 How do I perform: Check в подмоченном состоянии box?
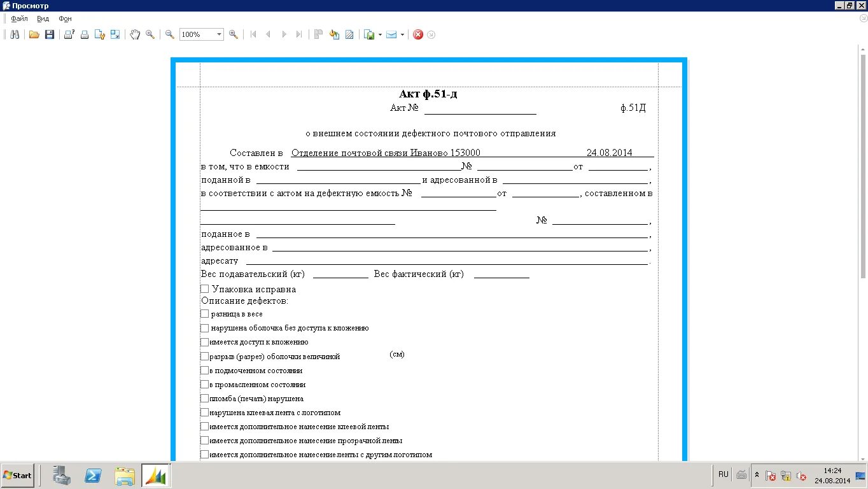coord(204,370)
